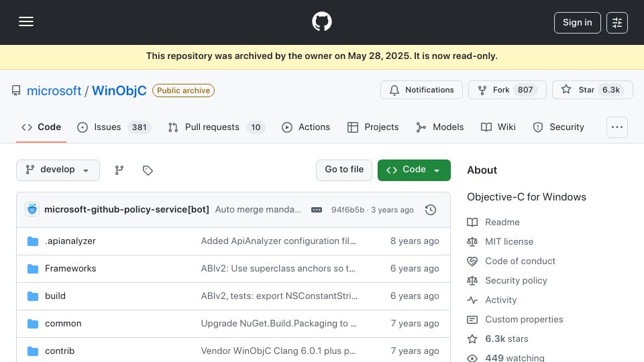This screenshot has width=644, height=362.
Task: Open the Wiki tab
Action: click(498, 127)
